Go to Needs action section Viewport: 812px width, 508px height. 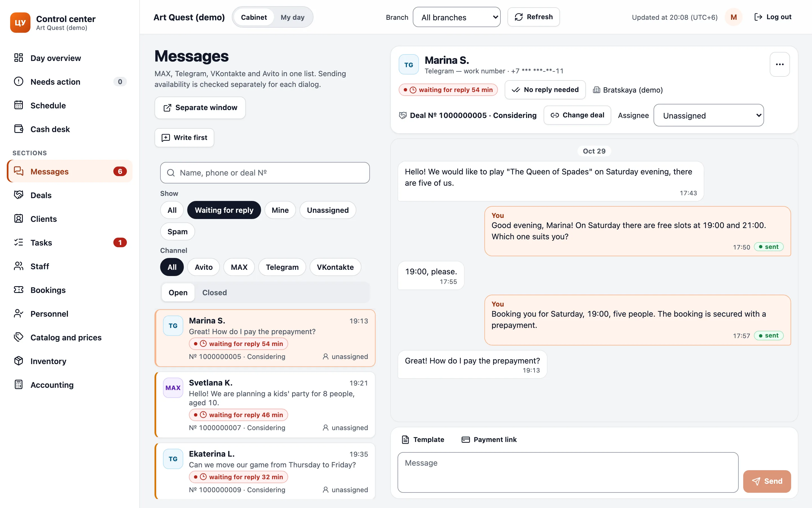[70, 82]
